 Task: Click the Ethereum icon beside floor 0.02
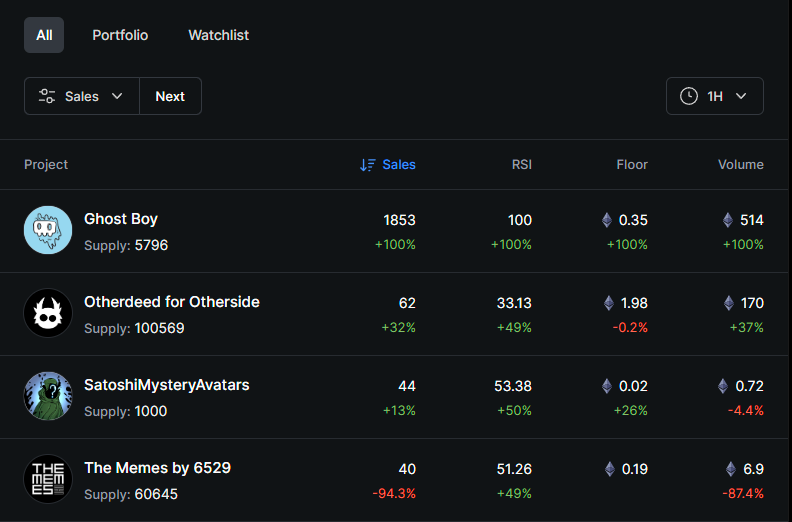click(607, 386)
